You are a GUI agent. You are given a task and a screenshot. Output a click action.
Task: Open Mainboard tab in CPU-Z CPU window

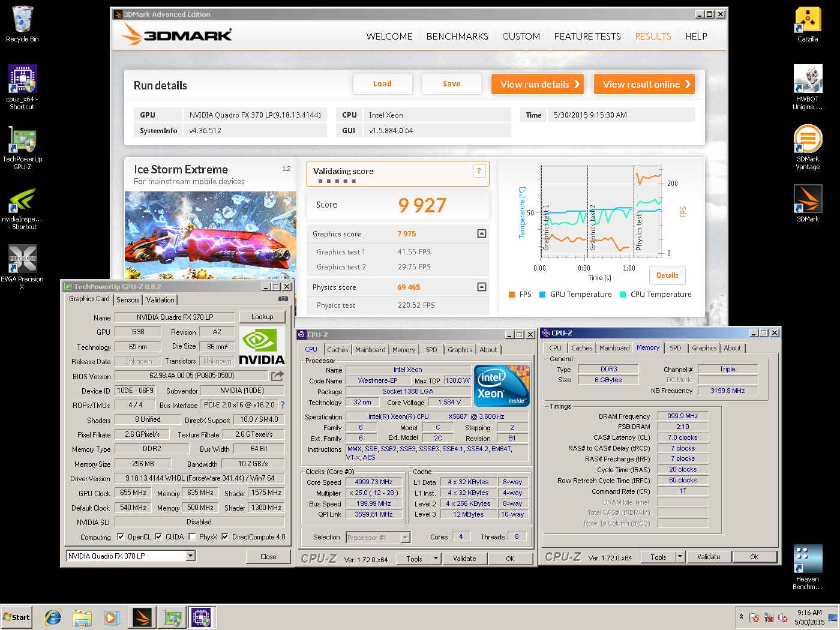(370, 350)
